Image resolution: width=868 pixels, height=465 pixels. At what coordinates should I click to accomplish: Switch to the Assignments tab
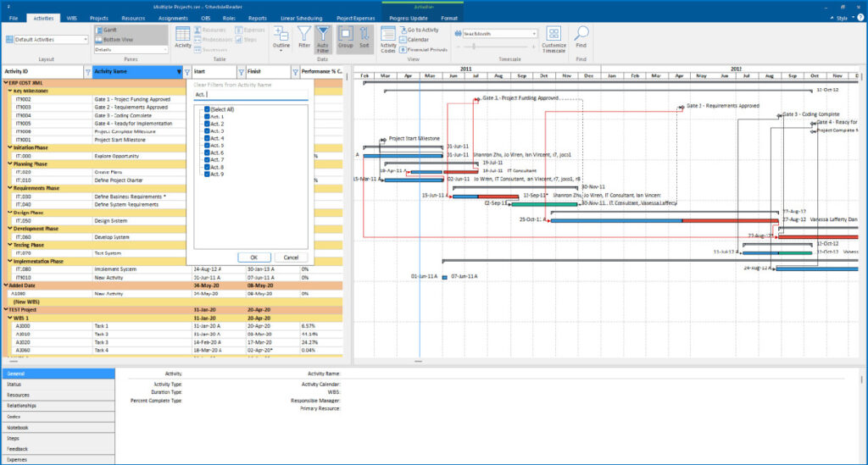tap(173, 19)
